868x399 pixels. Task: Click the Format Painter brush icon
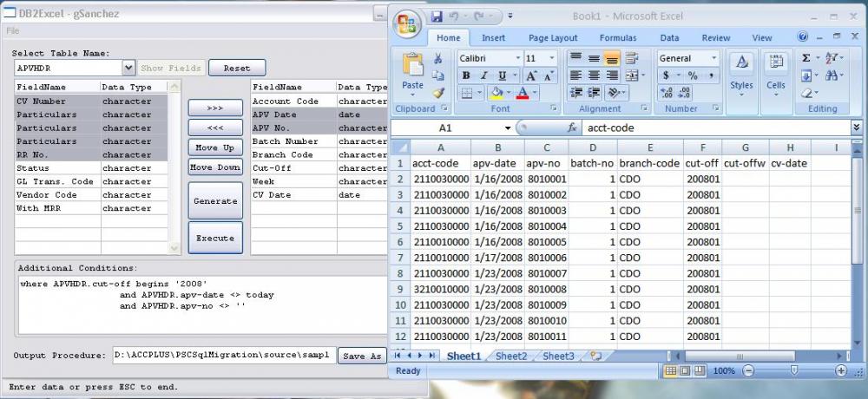click(x=437, y=93)
